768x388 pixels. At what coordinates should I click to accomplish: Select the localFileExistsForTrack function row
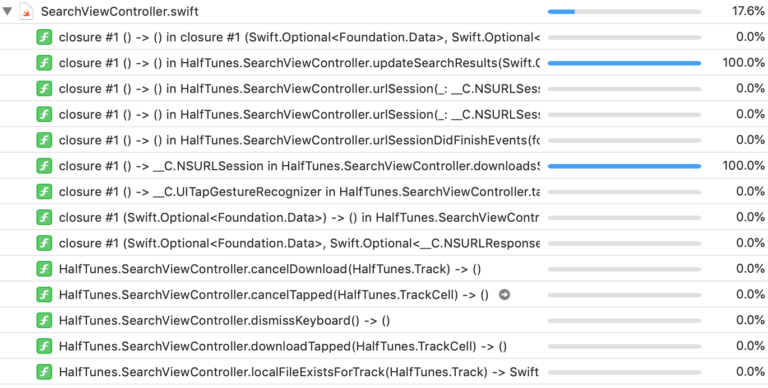(384, 372)
